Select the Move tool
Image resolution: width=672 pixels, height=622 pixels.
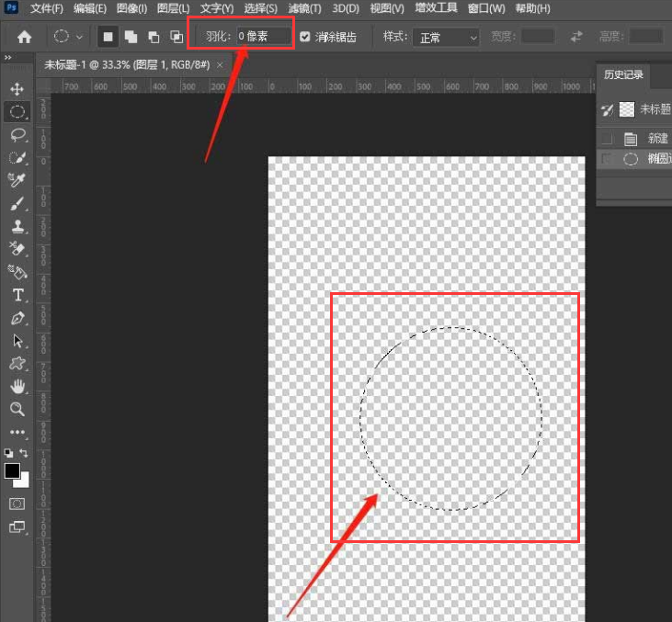tap(17, 89)
